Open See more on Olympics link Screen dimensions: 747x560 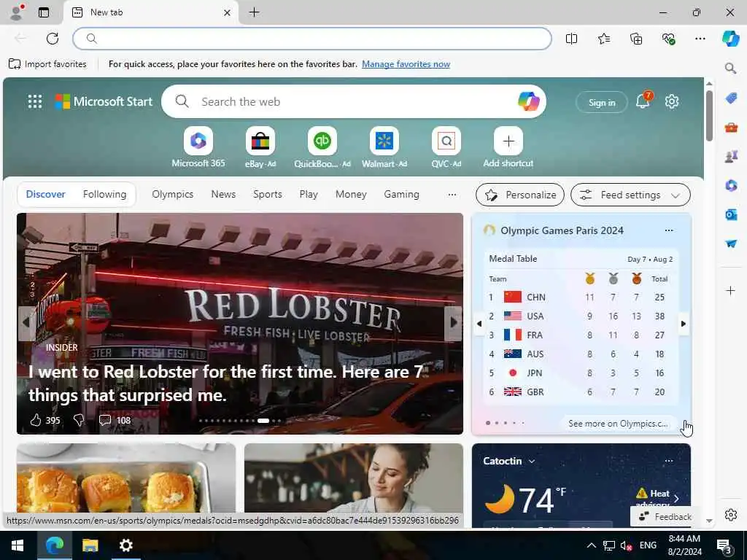coord(618,424)
